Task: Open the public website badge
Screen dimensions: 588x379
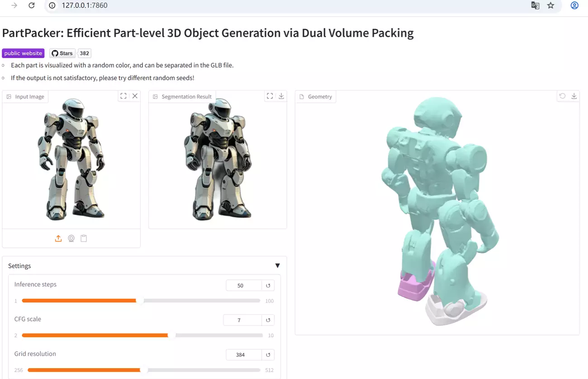Action: point(23,53)
